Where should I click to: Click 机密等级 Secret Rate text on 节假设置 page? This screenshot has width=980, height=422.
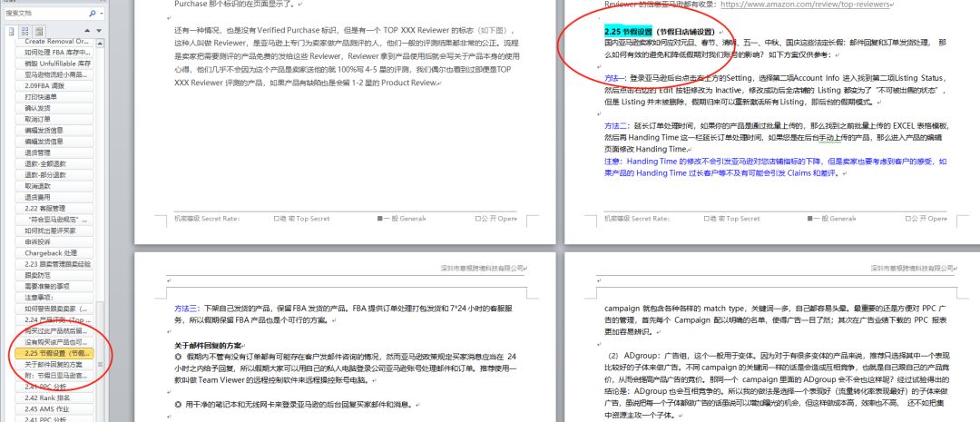tap(637, 219)
